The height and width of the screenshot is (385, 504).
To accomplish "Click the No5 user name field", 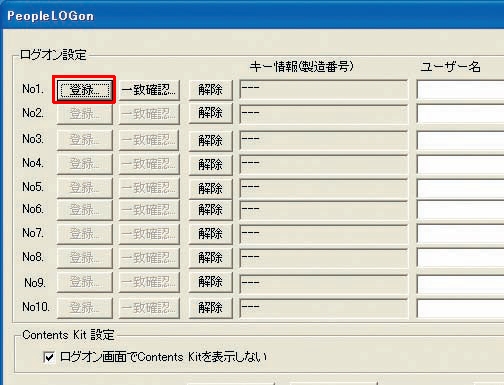I will pyautogui.click(x=460, y=189).
